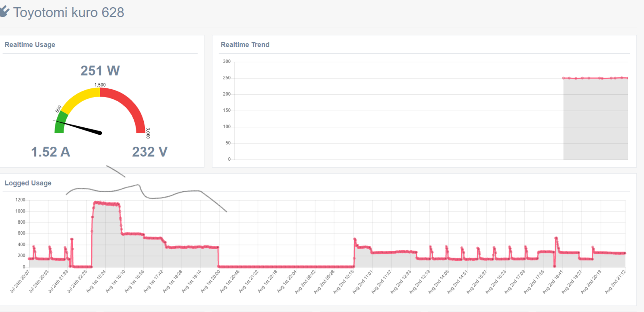Click the black gauge needle
This screenshot has height=312, width=644.
[78, 127]
